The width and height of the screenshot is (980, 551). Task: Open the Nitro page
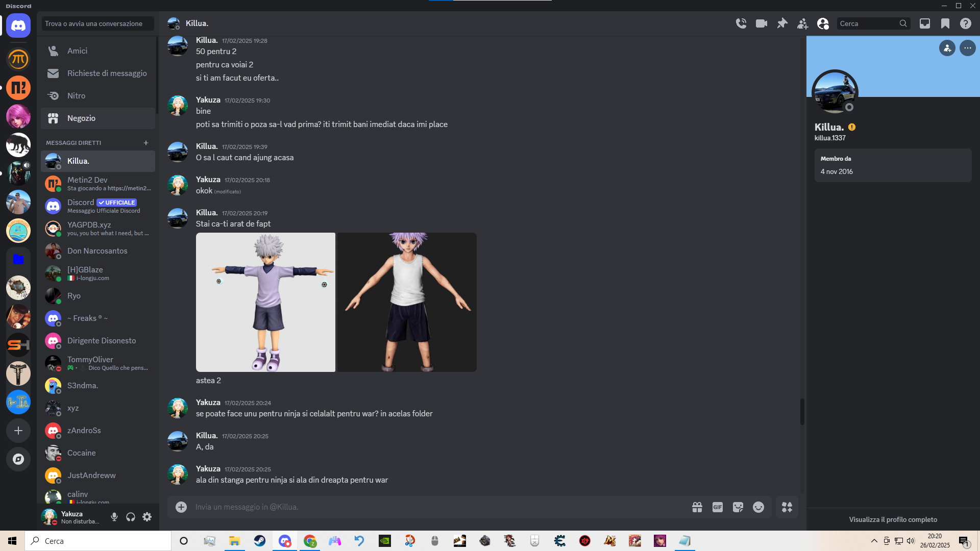[98, 96]
